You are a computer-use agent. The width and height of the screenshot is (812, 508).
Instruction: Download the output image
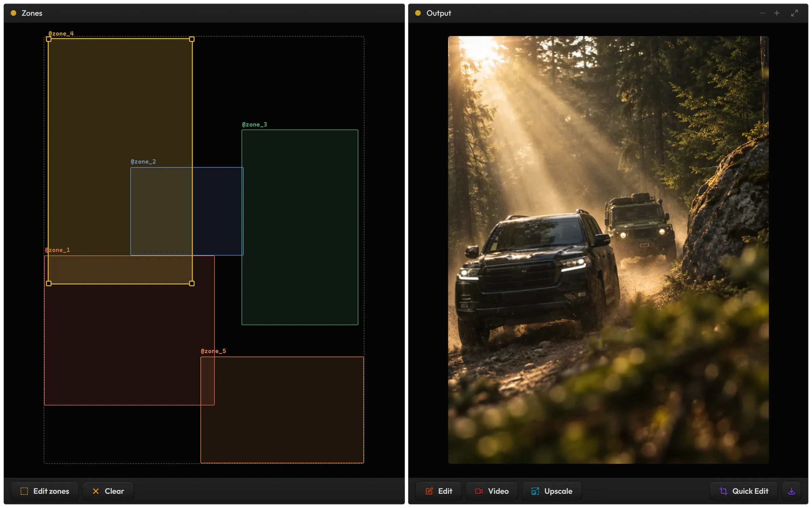791,491
